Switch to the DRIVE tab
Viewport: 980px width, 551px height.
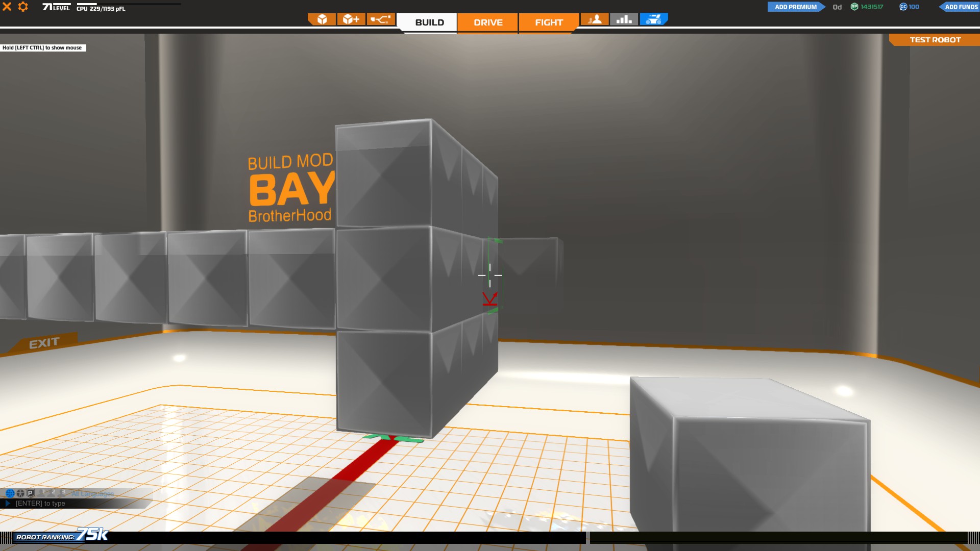tap(488, 22)
